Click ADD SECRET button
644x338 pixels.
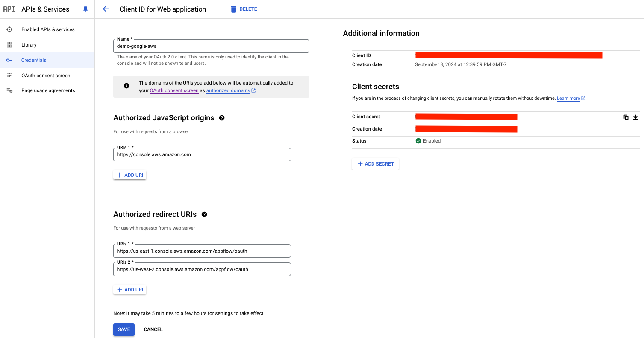(376, 164)
